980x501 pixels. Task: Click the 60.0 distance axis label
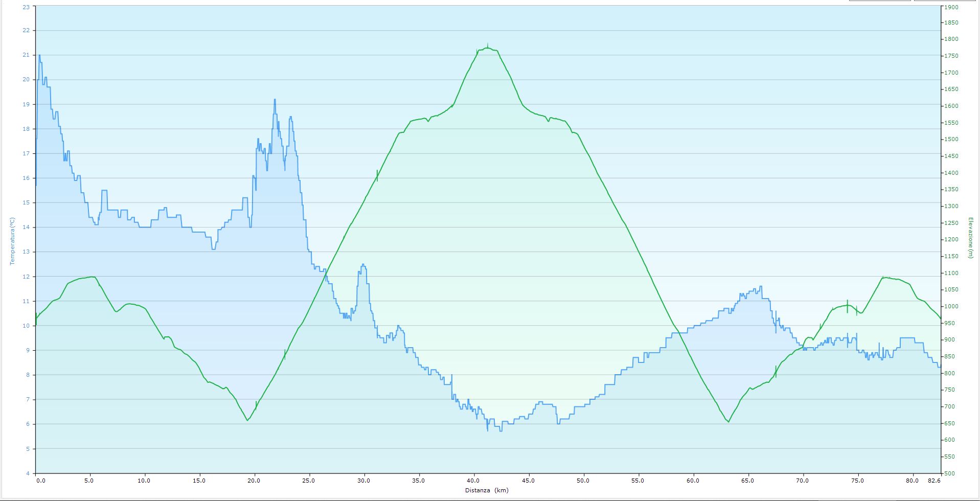(x=693, y=481)
